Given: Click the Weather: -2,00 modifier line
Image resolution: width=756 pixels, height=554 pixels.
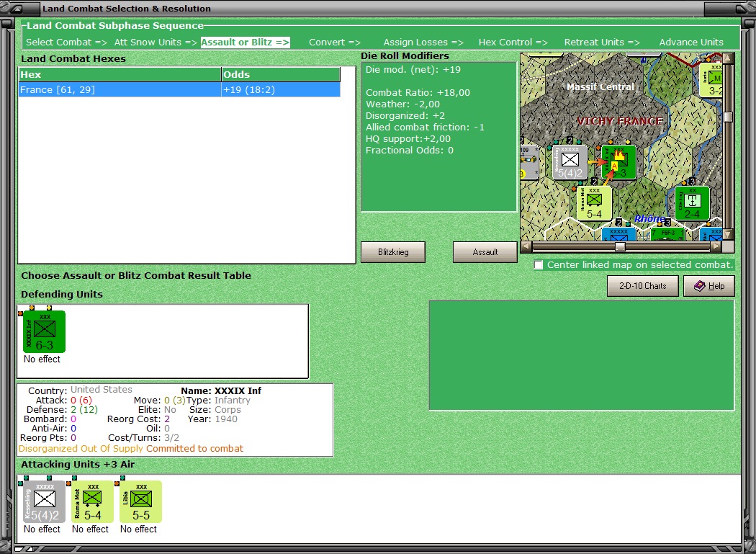Looking at the screenshot, I should pyautogui.click(x=402, y=104).
